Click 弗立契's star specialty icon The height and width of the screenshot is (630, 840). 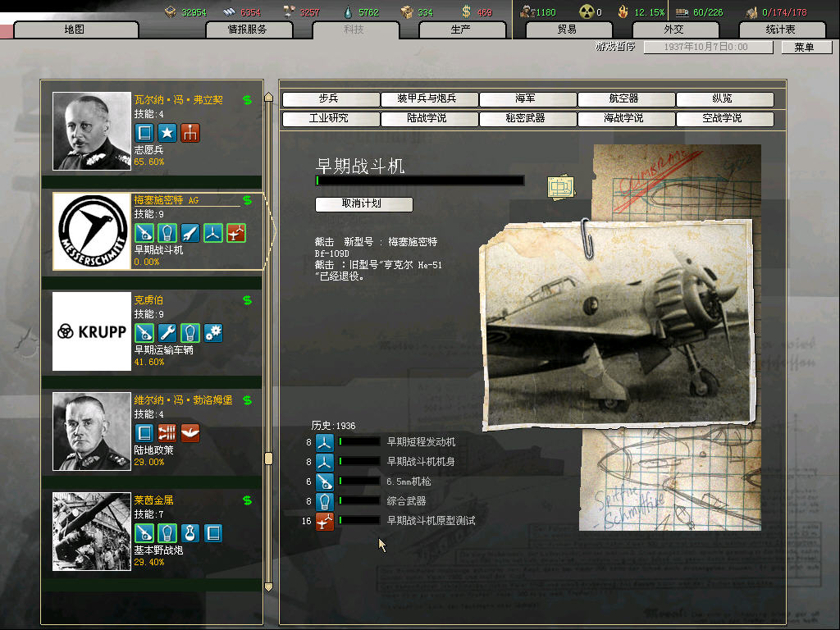pos(167,133)
